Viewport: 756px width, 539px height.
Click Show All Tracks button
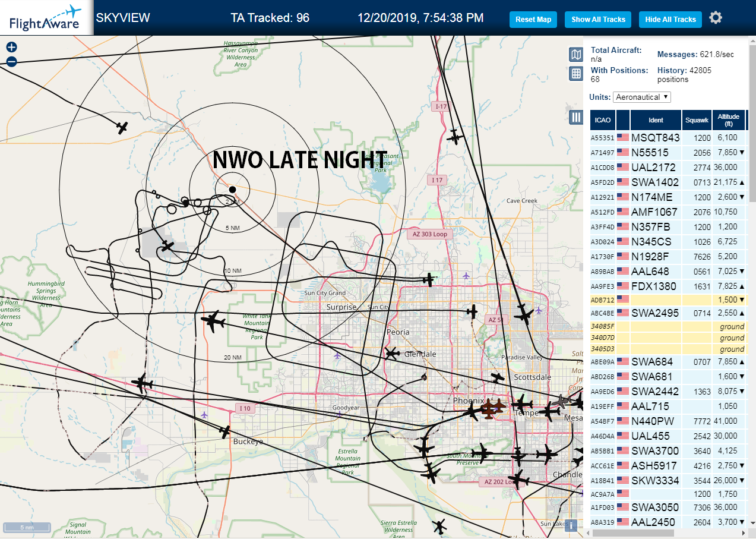599,20
